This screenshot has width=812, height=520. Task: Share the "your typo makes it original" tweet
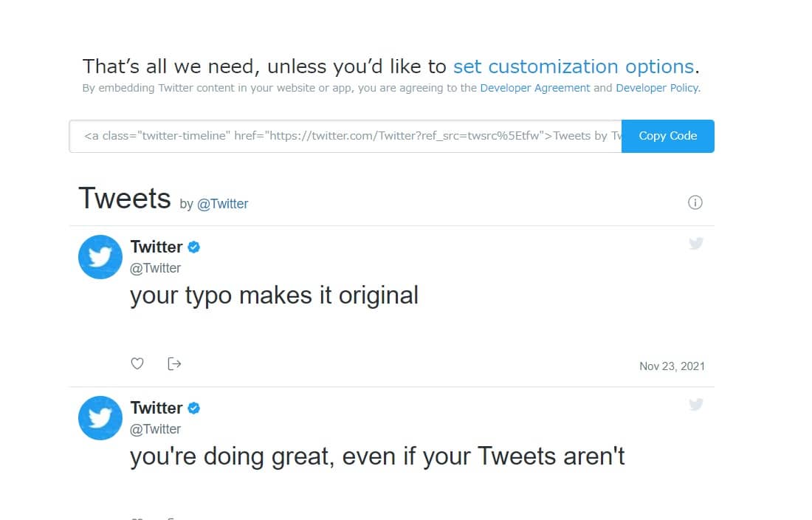click(x=174, y=363)
